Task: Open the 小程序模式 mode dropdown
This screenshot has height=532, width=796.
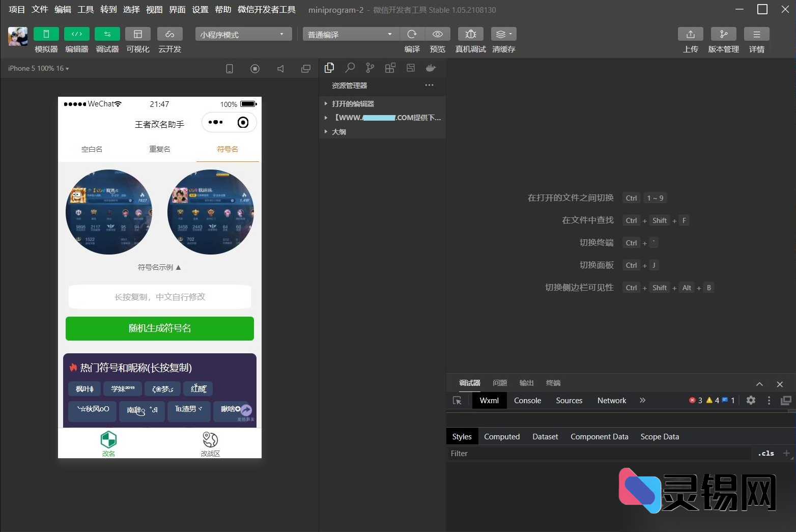Action: coord(243,34)
